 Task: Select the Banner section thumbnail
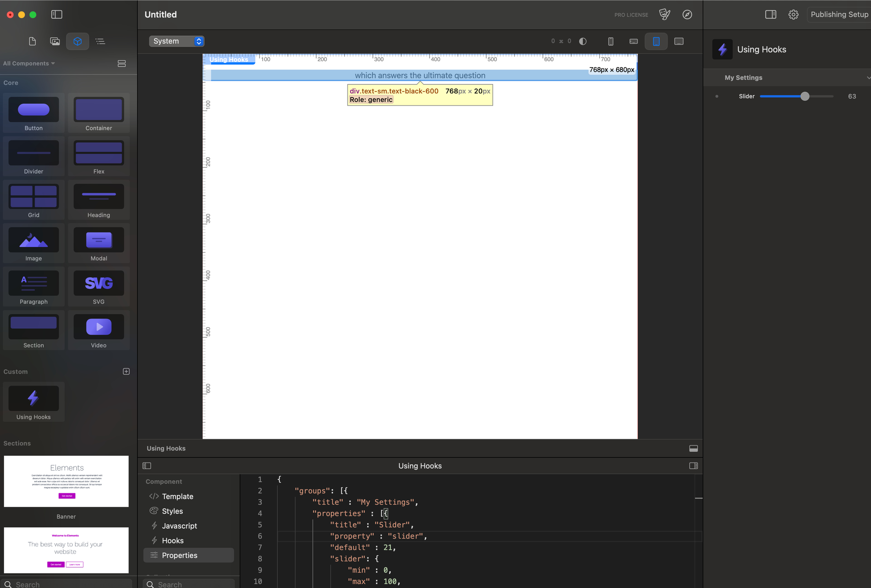pos(66,481)
